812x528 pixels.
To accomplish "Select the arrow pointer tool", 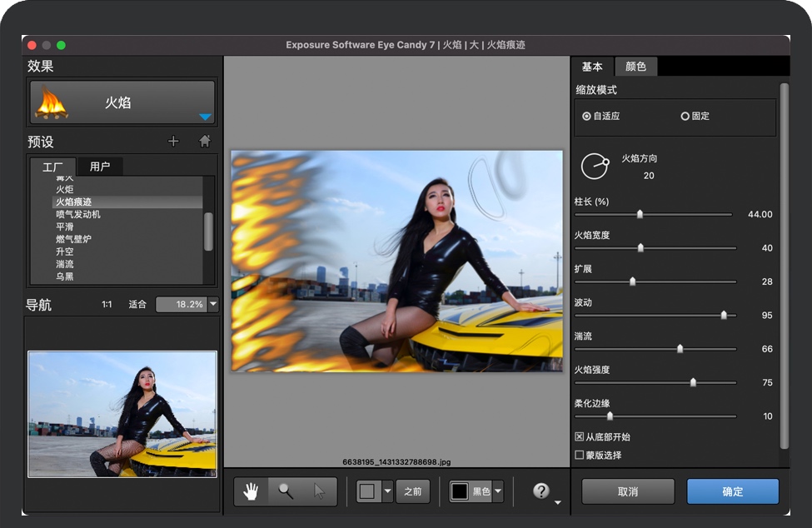I will tap(320, 491).
